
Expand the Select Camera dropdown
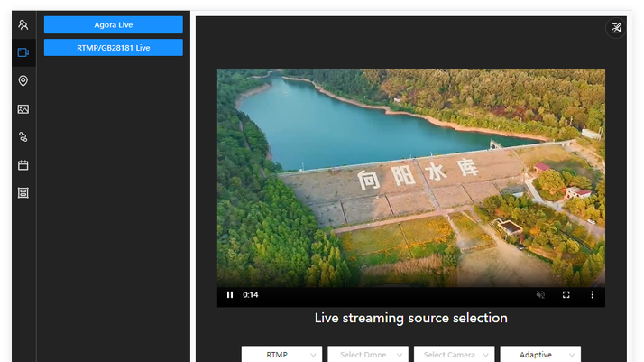pyautogui.click(x=455, y=354)
